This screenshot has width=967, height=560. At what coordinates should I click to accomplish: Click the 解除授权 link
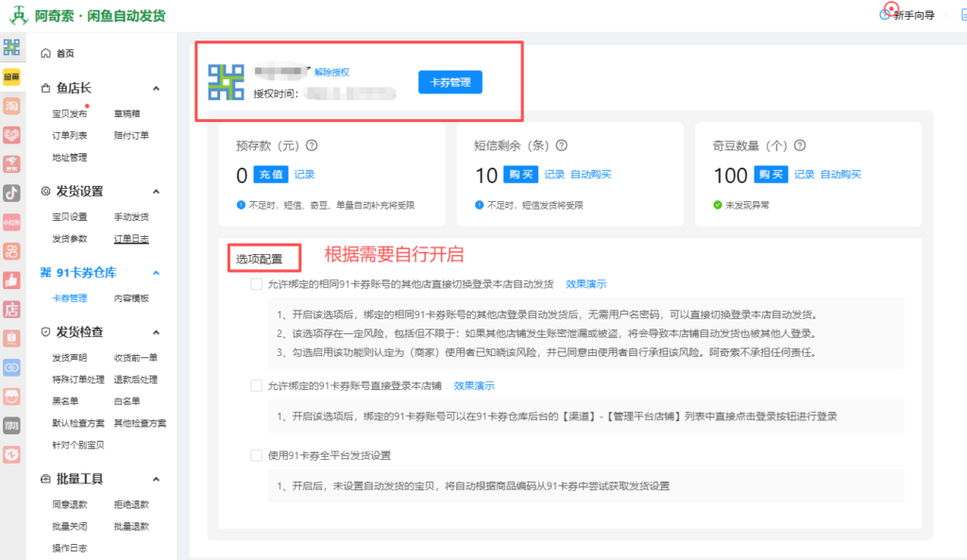click(x=331, y=72)
